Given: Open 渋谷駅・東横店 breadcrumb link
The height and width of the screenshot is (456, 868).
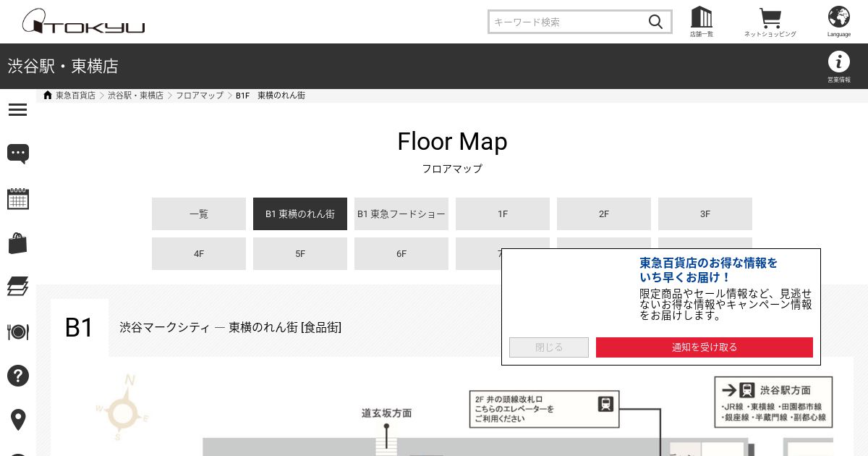Looking at the screenshot, I should (x=136, y=96).
